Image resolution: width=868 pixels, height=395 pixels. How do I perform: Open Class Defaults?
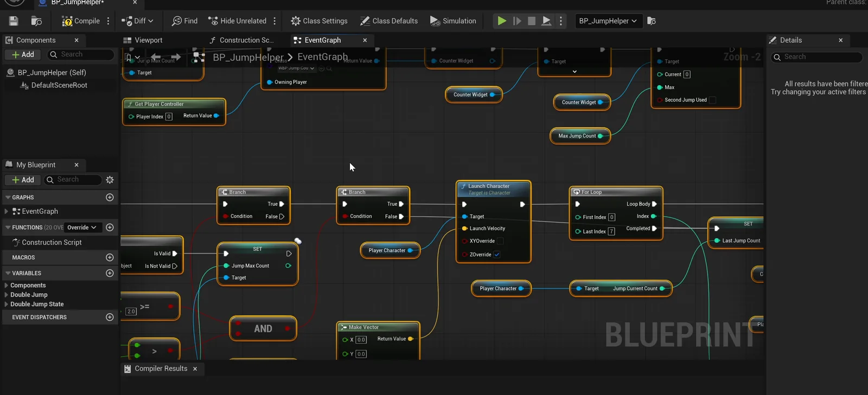(389, 21)
